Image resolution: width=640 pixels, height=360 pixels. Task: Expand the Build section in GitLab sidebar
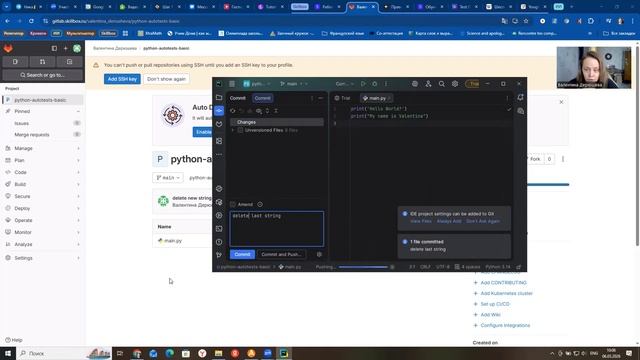[x=42, y=184]
